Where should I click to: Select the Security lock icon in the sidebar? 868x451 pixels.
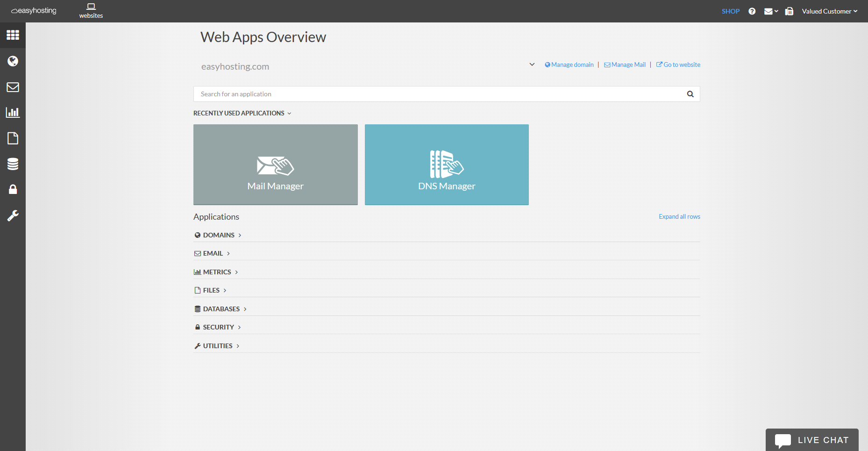(13, 189)
